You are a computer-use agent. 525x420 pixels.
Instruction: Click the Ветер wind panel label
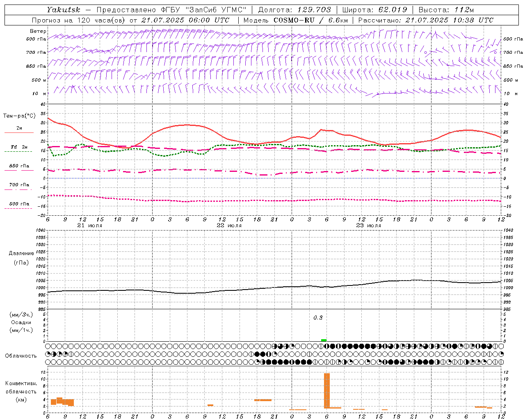pyautogui.click(x=38, y=31)
